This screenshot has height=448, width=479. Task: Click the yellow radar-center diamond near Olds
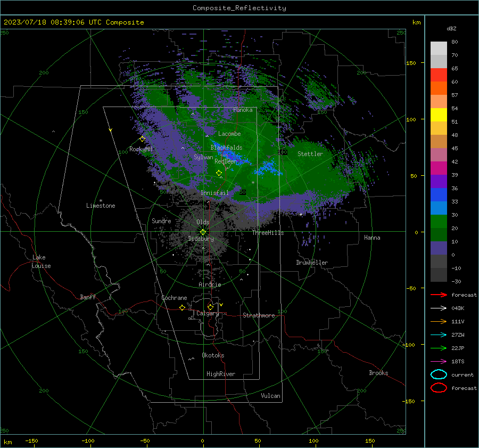pyautogui.click(x=203, y=232)
